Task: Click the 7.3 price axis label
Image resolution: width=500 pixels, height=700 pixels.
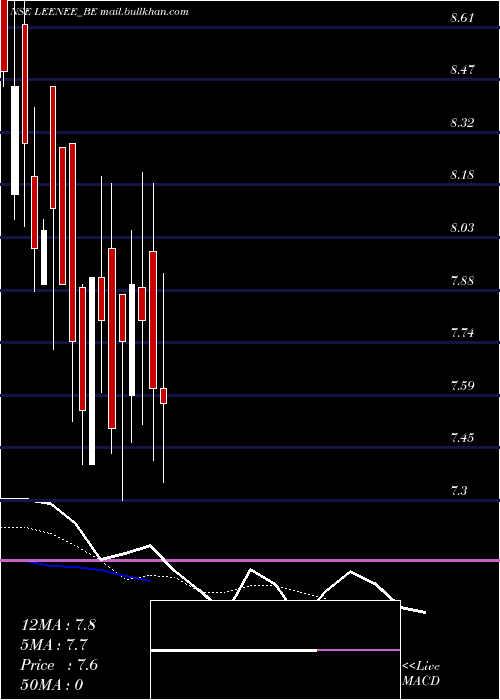Action: [459, 491]
